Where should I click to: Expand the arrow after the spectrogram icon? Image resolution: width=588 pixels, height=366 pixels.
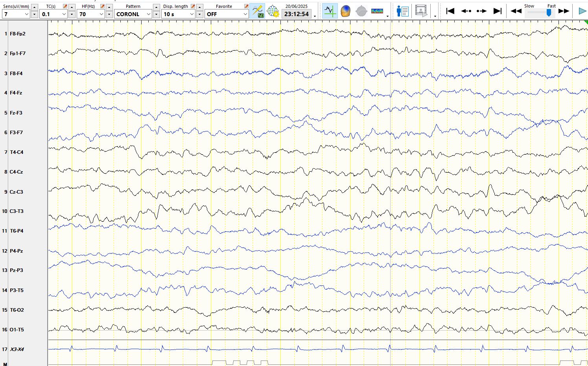388,16
